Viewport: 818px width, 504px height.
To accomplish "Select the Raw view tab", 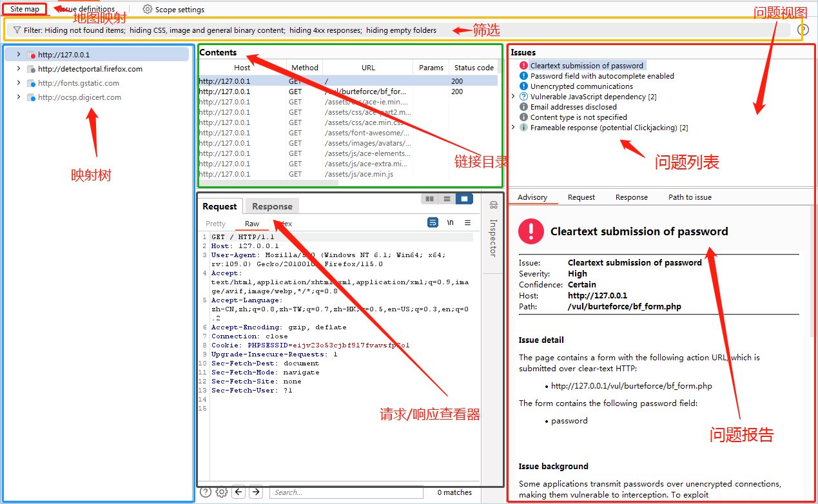I will pyautogui.click(x=252, y=224).
